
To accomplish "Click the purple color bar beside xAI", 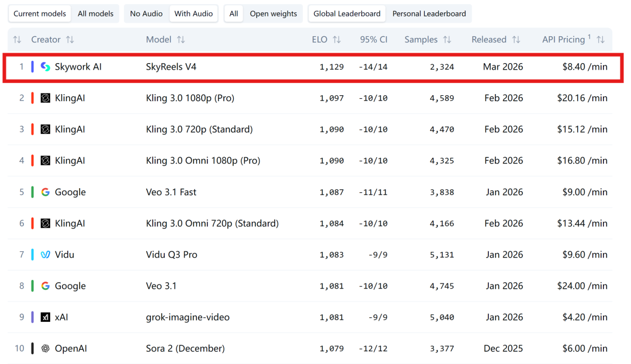I will tap(33, 317).
